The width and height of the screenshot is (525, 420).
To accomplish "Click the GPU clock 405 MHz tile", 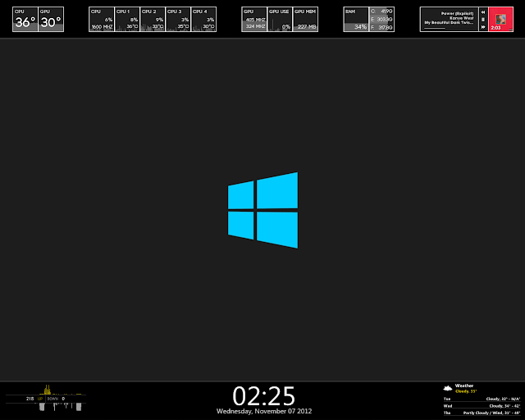I will point(254,20).
